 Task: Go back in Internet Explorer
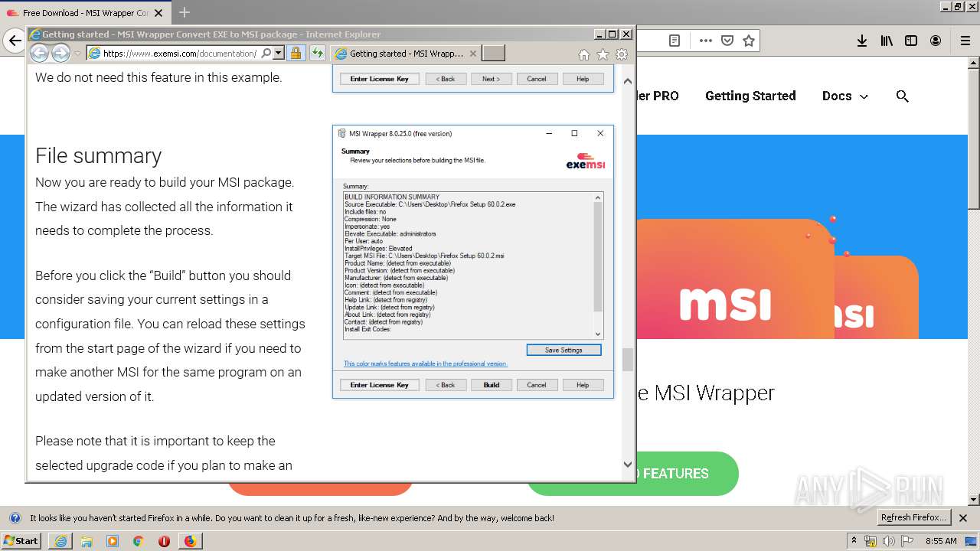39,53
